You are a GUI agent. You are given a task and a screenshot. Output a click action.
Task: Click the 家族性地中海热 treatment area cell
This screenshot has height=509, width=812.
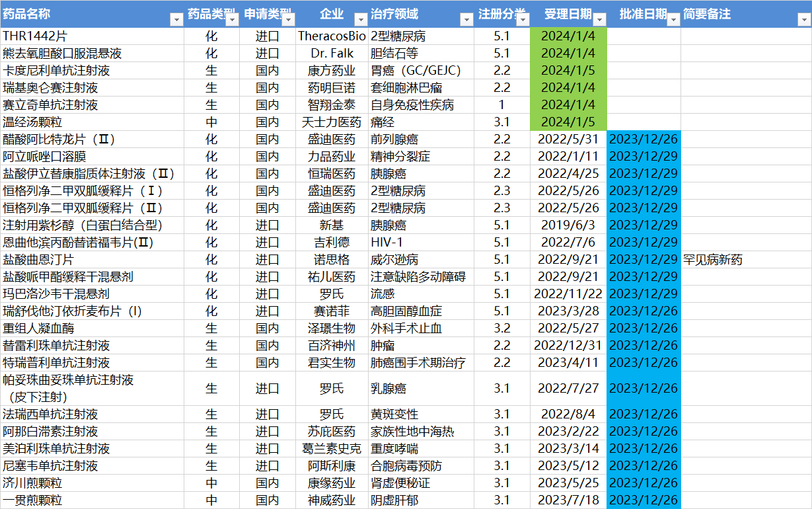point(421,432)
